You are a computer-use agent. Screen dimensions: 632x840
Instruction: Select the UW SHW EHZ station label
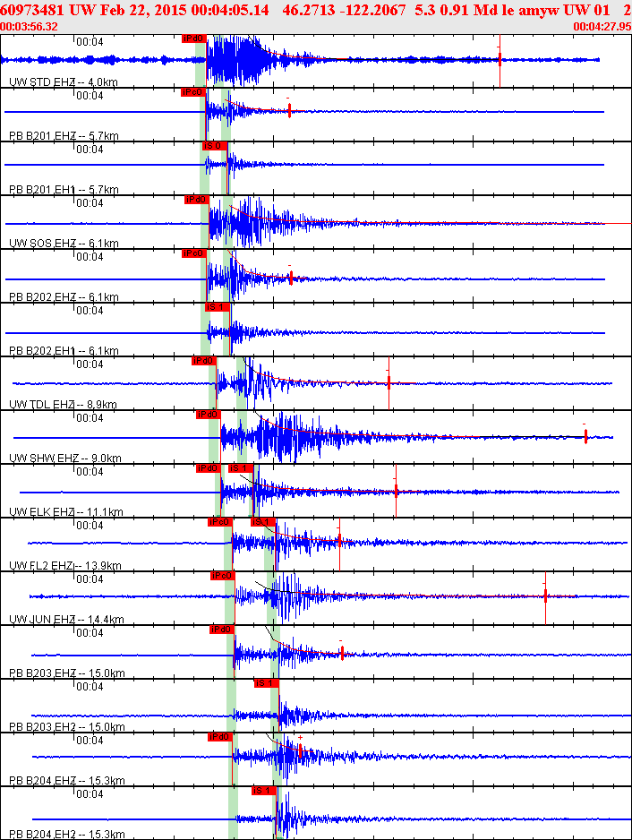click(x=65, y=458)
